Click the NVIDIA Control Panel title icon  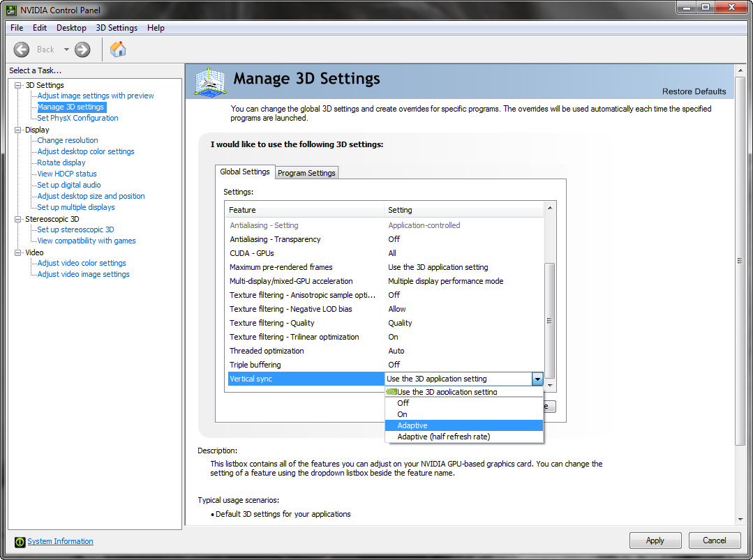[11, 10]
